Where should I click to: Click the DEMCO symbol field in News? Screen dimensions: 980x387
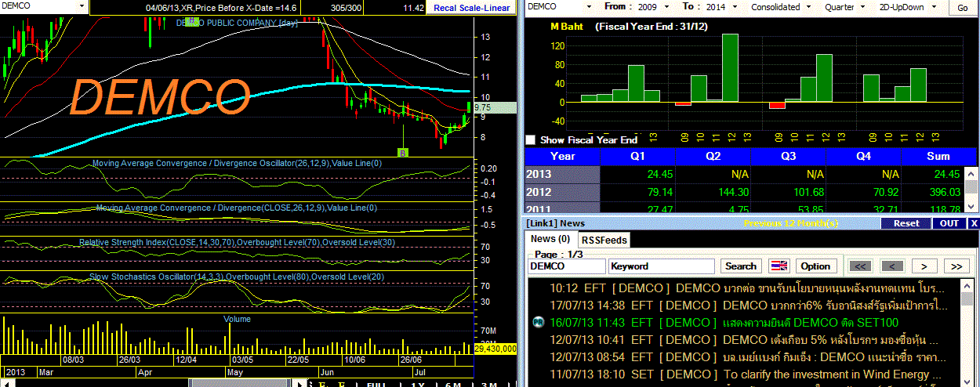[x=567, y=266]
